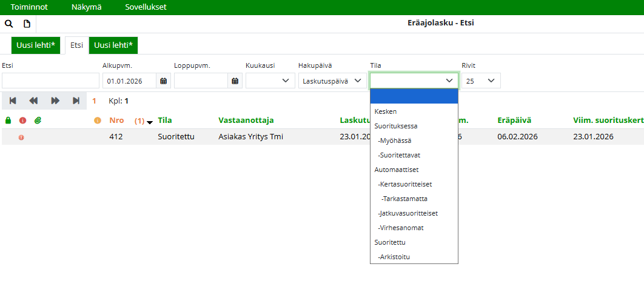Viewport: 644px width, 281px height.
Task: Go to the next results page
Action: click(55, 101)
